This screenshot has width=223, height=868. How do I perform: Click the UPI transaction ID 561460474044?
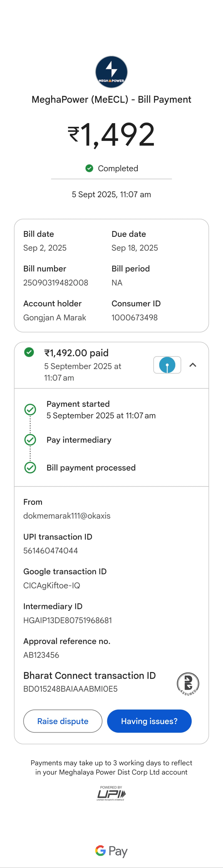coord(51,551)
